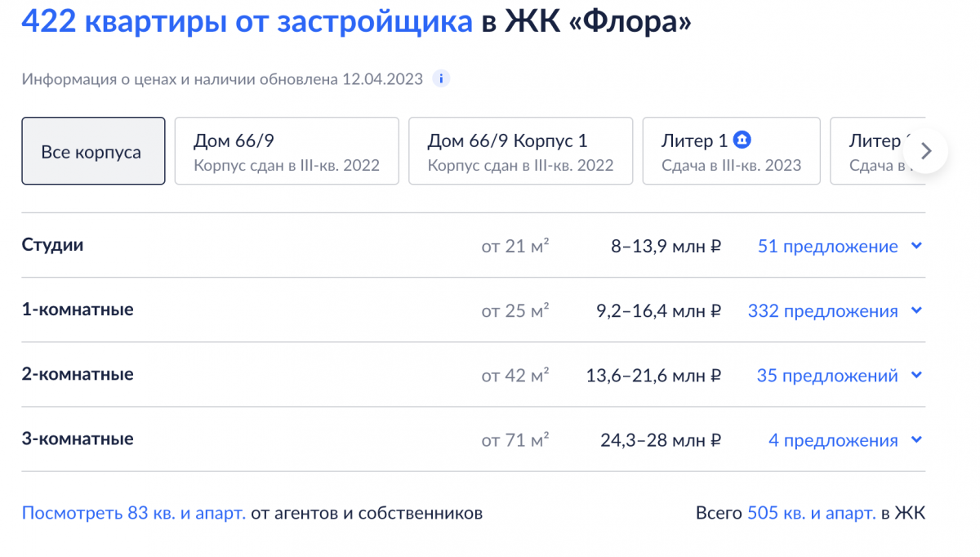Open the 4 предложения link
The width and height of the screenshot is (980, 557).
coord(833,440)
